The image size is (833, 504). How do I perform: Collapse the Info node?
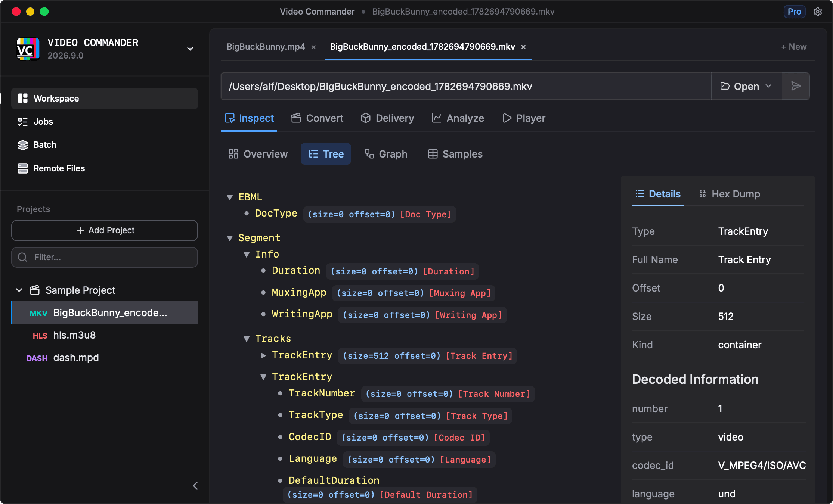pyautogui.click(x=247, y=255)
